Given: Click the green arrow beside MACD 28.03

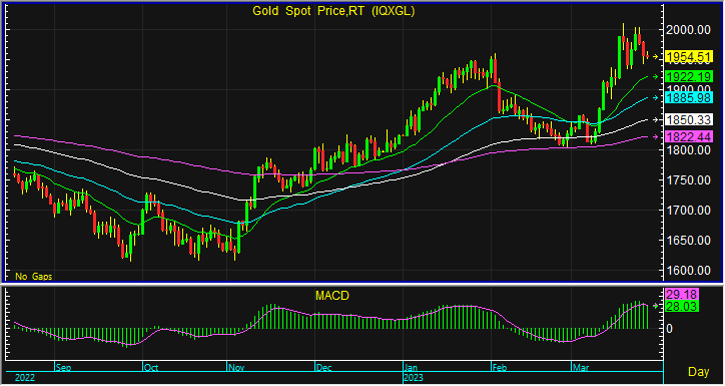Looking at the screenshot, I should click(x=655, y=306).
